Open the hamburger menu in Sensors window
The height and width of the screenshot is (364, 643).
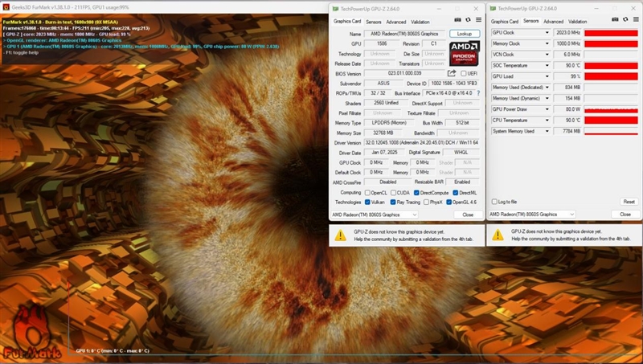pyautogui.click(x=637, y=19)
